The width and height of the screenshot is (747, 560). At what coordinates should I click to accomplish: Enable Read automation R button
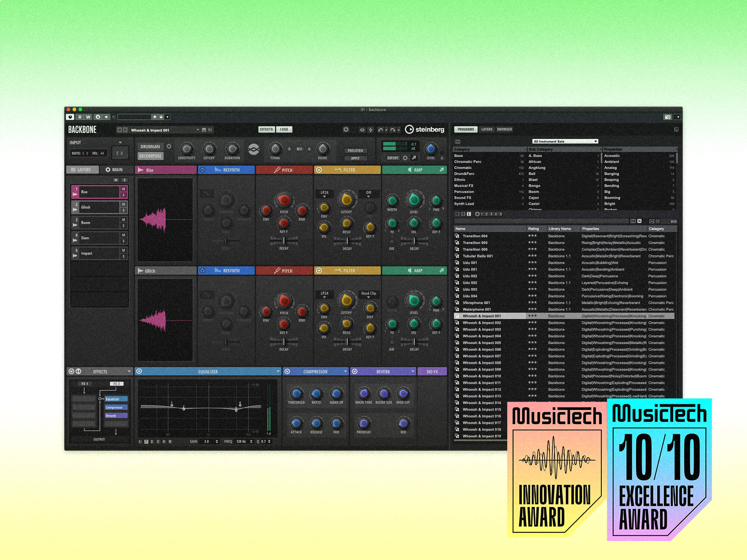(x=80, y=117)
